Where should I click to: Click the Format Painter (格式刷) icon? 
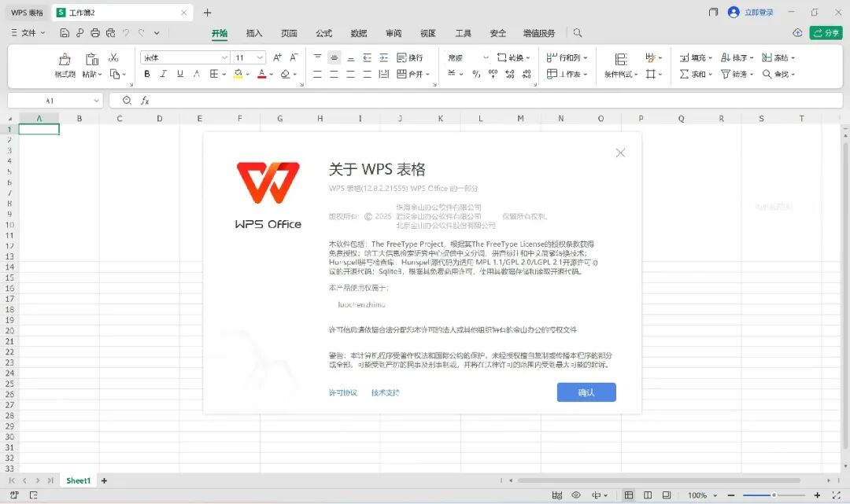tap(65, 58)
